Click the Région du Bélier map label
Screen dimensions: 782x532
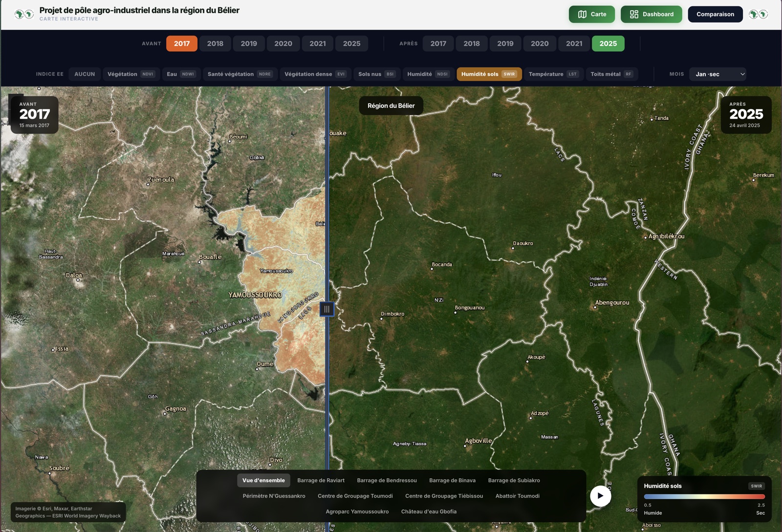point(391,106)
